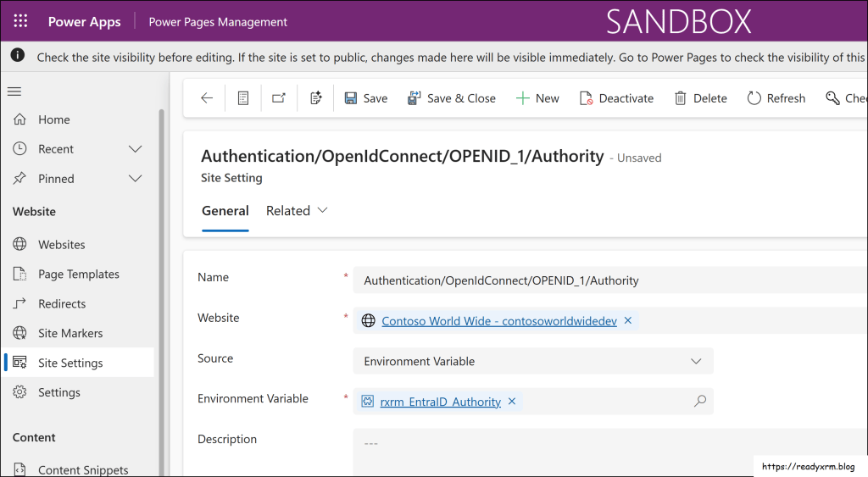Image resolution: width=868 pixels, height=477 pixels.
Task: Remove rxrm_EntraID_Authority from Environment Variable
Action: 512,402
